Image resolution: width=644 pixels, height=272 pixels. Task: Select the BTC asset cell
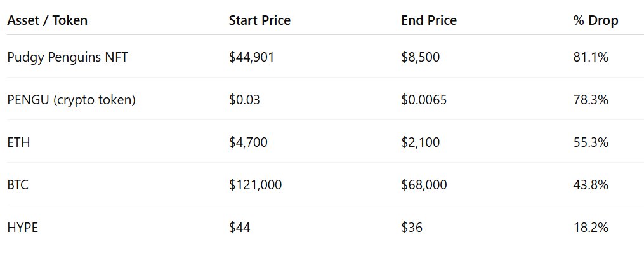18,185
